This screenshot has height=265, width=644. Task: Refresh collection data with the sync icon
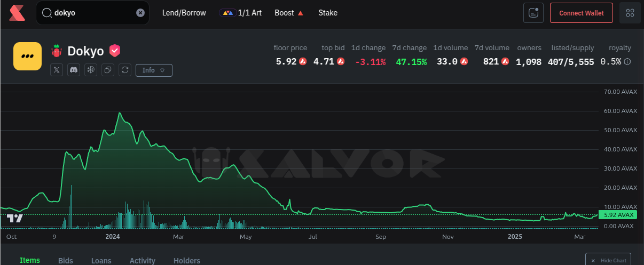125,70
